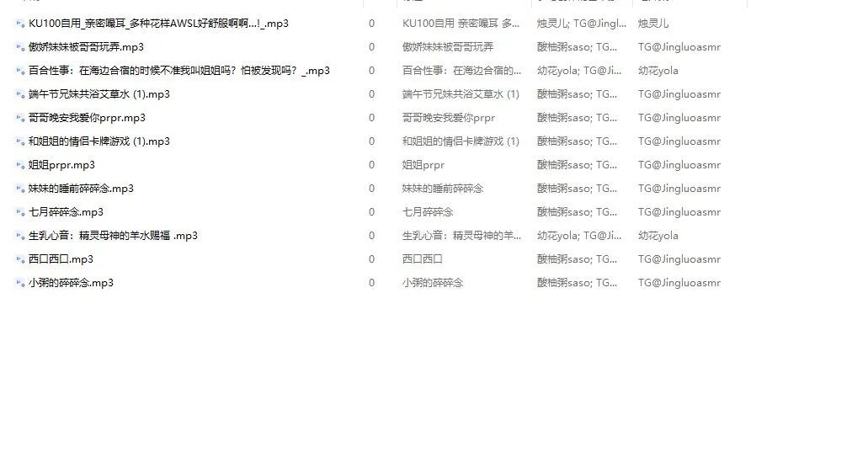Click title cell 七月碎碎念
This screenshot has width=868, height=453.
[428, 211]
